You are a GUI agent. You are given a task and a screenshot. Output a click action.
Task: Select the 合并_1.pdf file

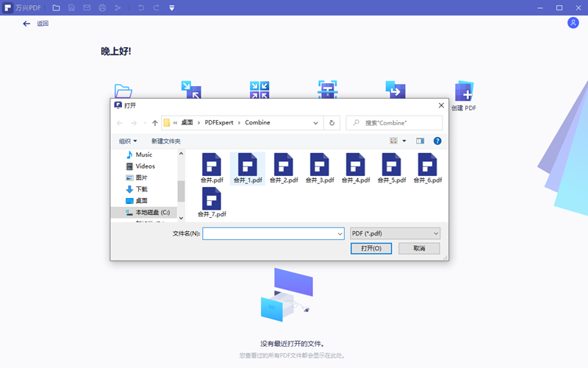(x=247, y=169)
